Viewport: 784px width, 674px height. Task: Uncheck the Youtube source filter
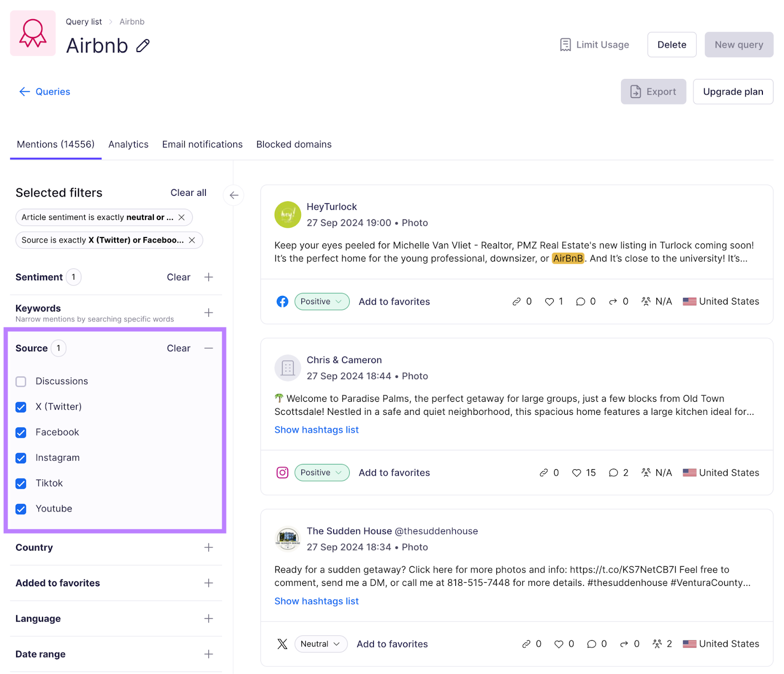21,509
